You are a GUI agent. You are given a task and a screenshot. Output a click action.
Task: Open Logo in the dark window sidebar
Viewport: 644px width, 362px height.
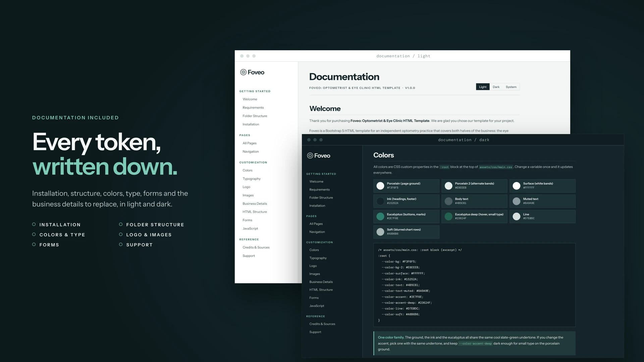(313, 266)
